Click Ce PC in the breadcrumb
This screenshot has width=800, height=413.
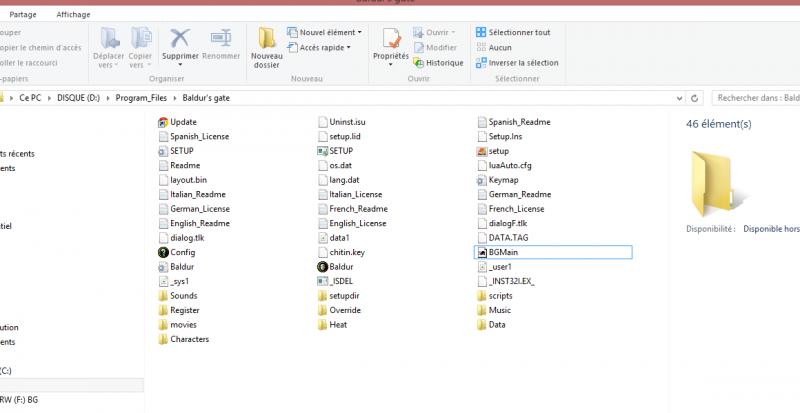[x=30, y=98]
